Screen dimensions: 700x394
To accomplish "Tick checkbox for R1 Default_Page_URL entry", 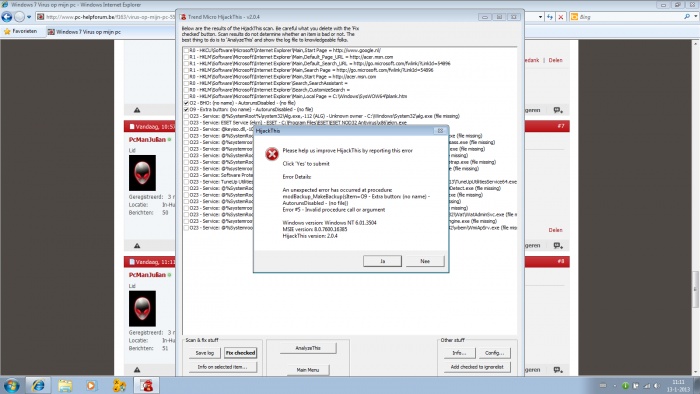I will tap(186, 57).
